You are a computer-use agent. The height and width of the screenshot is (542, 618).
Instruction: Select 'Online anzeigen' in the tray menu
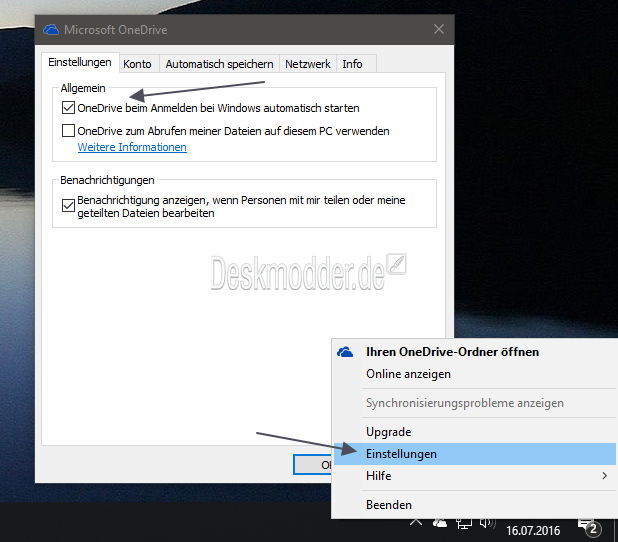point(475,374)
